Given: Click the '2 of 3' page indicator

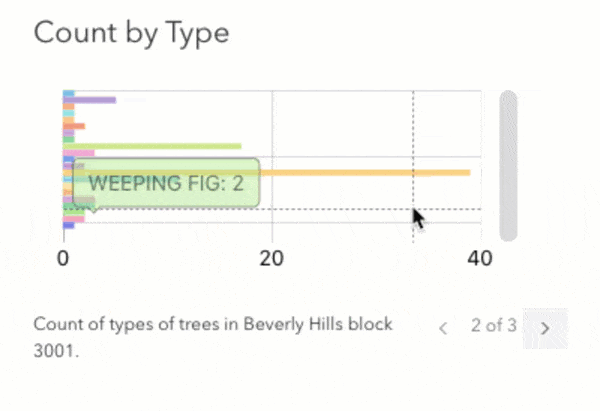Looking at the screenshot, I should [x=494, y=325].
